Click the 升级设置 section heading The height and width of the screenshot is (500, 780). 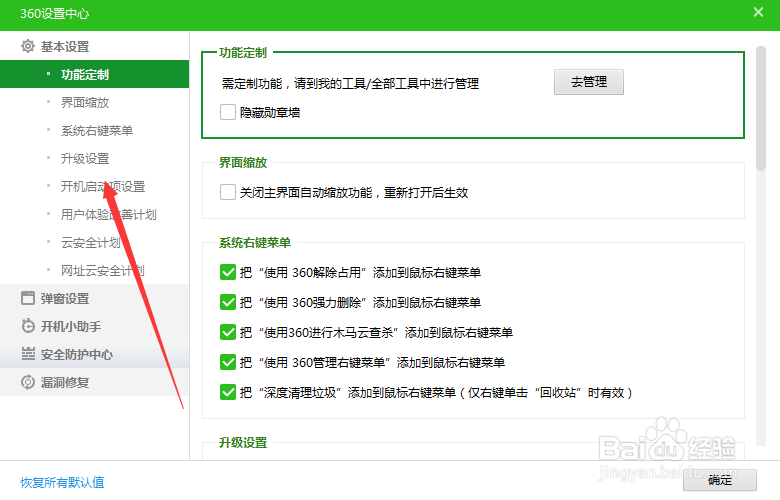[243, 442]
